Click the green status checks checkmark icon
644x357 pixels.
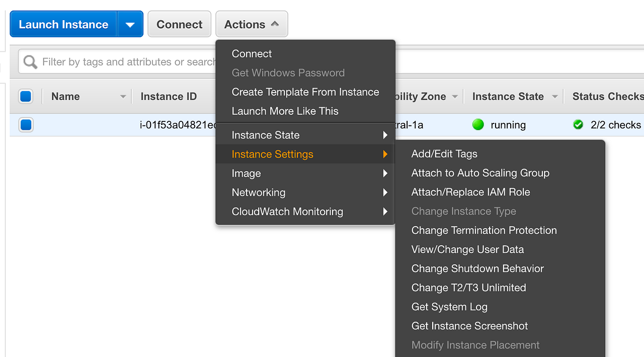point(578,125)
